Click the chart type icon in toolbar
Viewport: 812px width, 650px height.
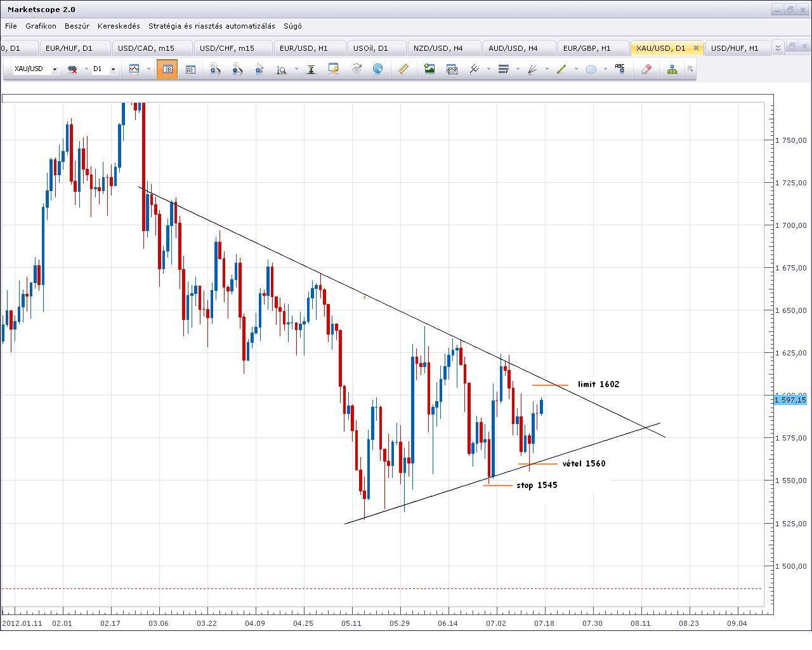[134, 69]
